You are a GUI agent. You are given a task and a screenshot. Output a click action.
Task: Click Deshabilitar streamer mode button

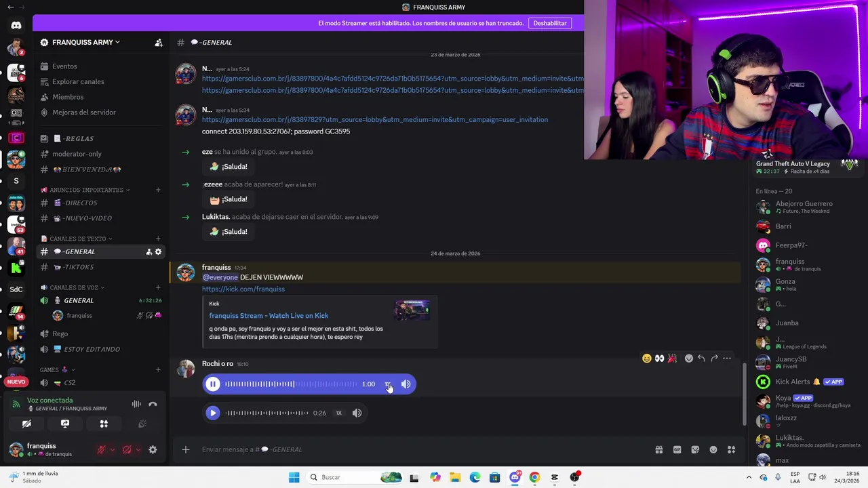point(550,23)
